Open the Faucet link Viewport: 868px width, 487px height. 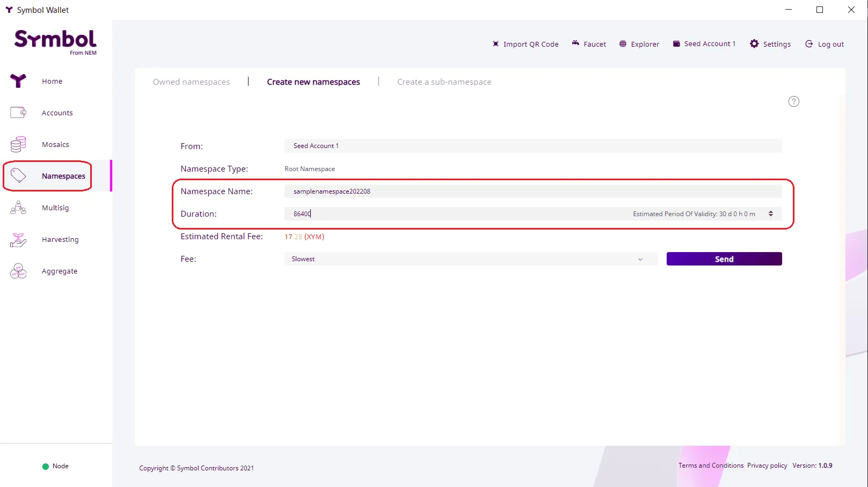(x=589, y=44)
